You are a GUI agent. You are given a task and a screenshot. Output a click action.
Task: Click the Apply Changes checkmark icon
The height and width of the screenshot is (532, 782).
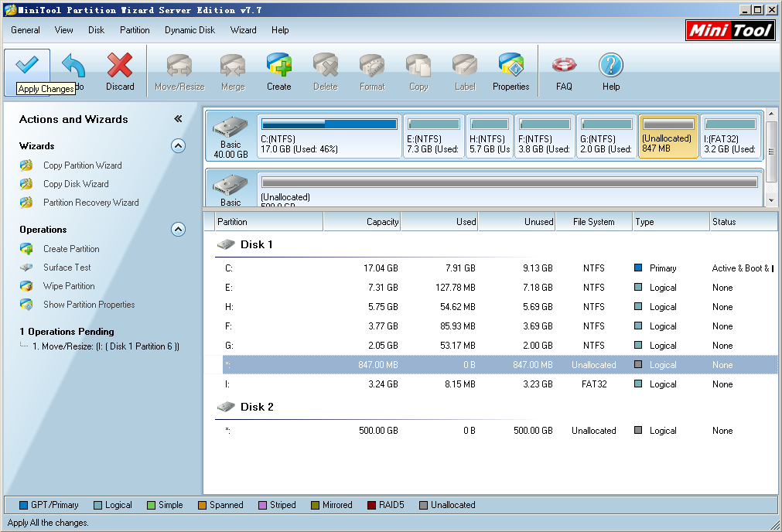tap(27, 65)
